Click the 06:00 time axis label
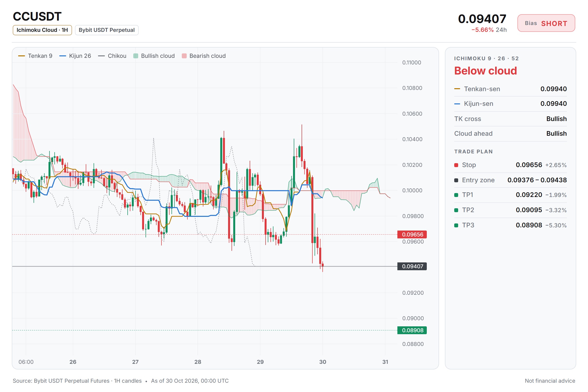 (x=26, y=362)
